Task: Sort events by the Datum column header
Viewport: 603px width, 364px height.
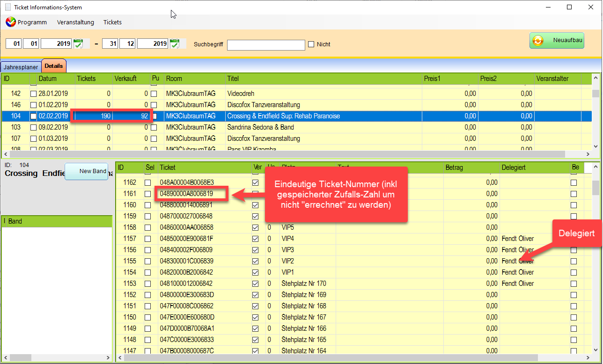Action: (56, 79)
